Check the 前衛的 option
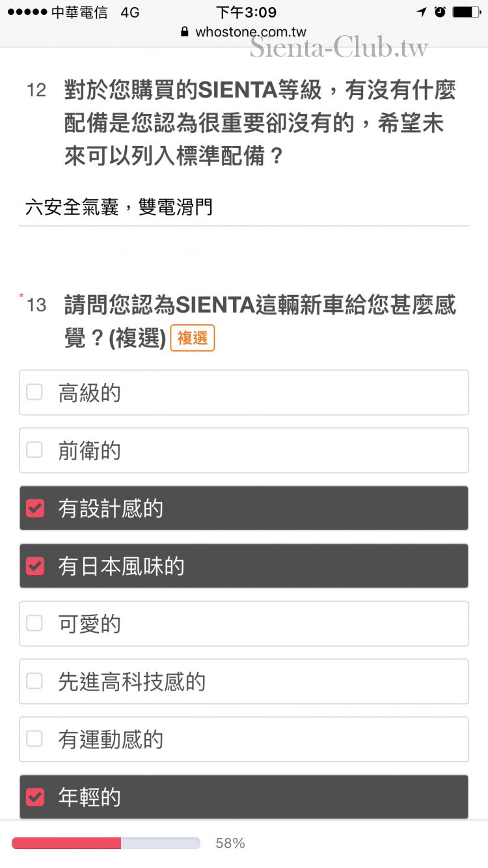 34,450
